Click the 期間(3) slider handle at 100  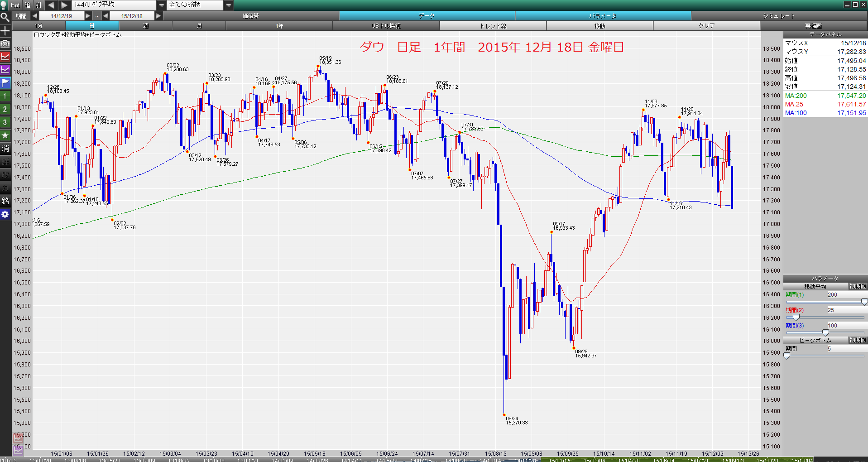tap(825, 332)
